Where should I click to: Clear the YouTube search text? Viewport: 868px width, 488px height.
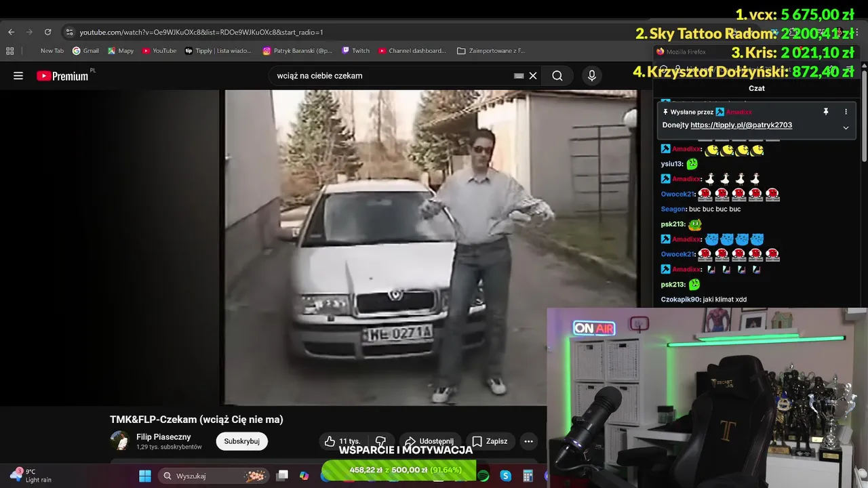pyautogui.click(x=533, y=76)
